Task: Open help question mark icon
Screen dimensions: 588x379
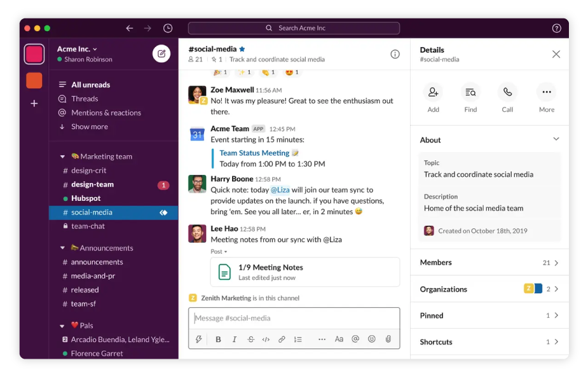Action: [x=556, y=28]
